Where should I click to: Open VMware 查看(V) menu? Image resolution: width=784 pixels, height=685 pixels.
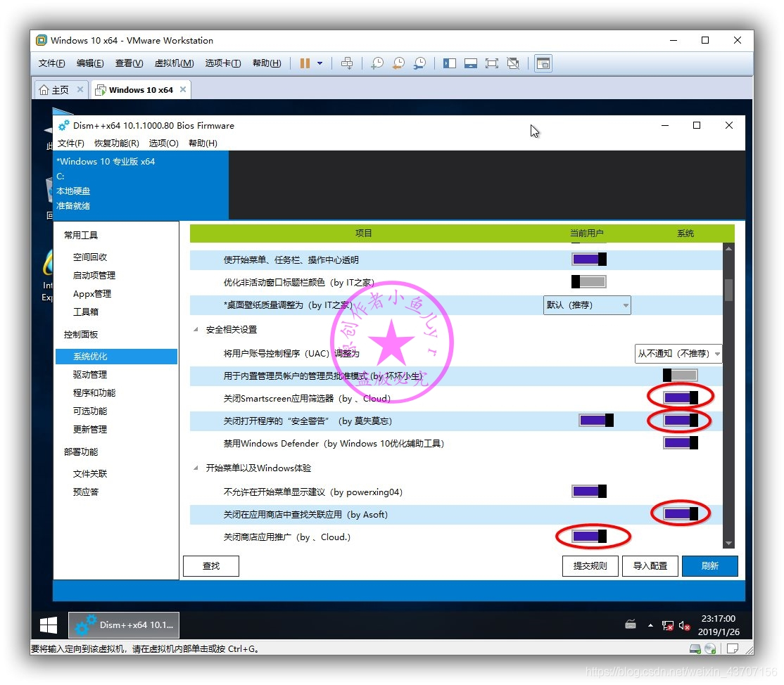pos(129,63)
